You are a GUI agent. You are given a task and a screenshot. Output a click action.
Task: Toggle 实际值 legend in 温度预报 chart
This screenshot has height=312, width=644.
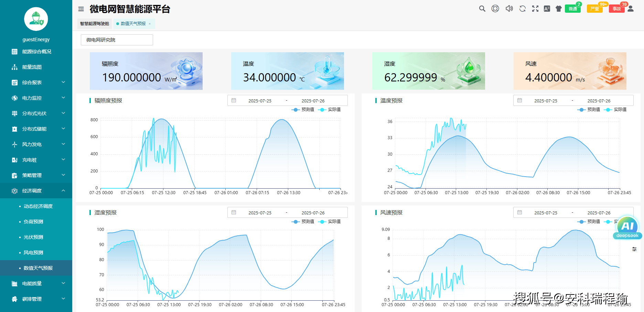[615, 110]
